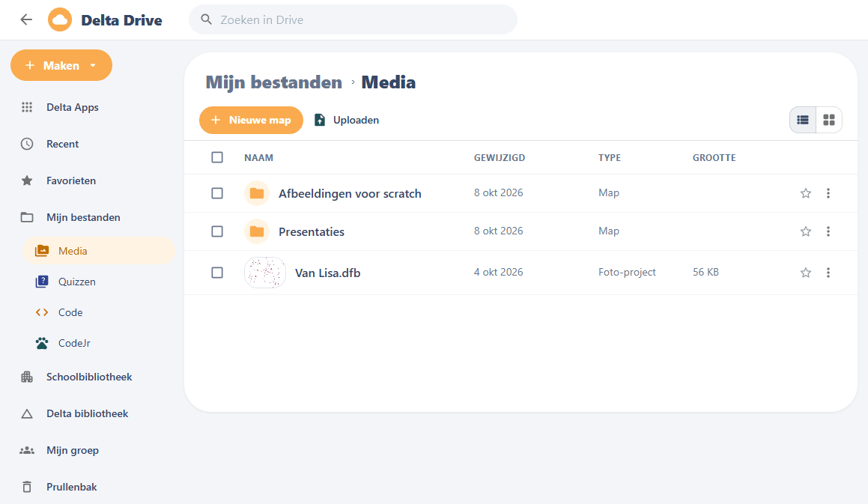Open the Van Lisa.dfb file name
Image resolution: width=868 pixels, height=504 pixels.
328,273
